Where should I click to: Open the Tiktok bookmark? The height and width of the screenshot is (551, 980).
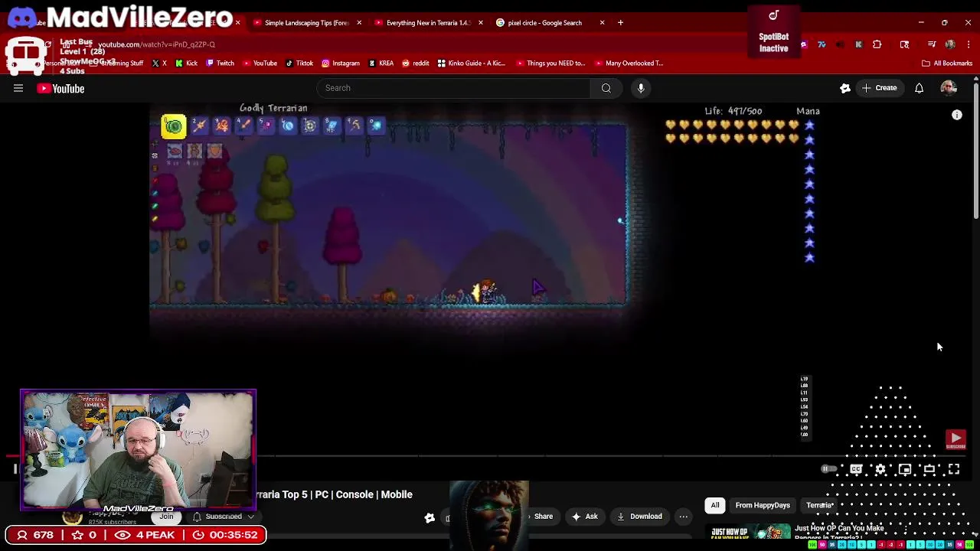[299, 64]
